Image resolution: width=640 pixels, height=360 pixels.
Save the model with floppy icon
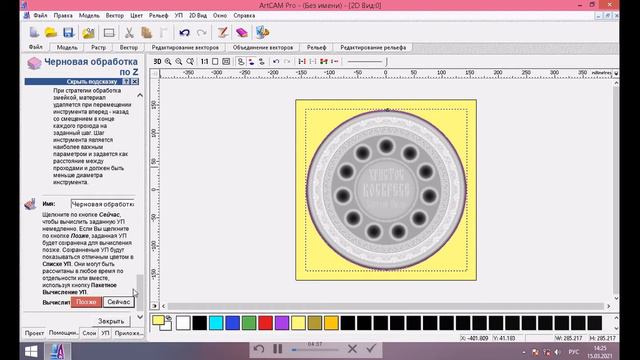[68, 33]
